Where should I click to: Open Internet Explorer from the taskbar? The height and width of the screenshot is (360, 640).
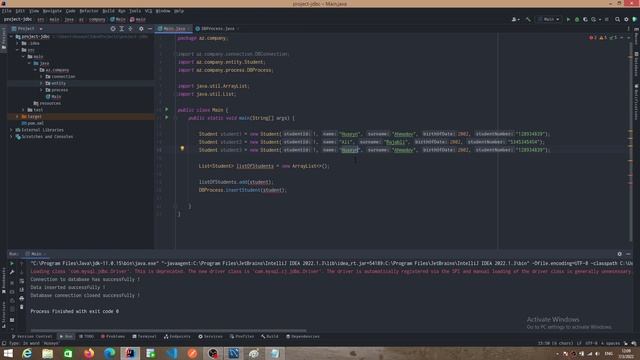click(27, 353)
